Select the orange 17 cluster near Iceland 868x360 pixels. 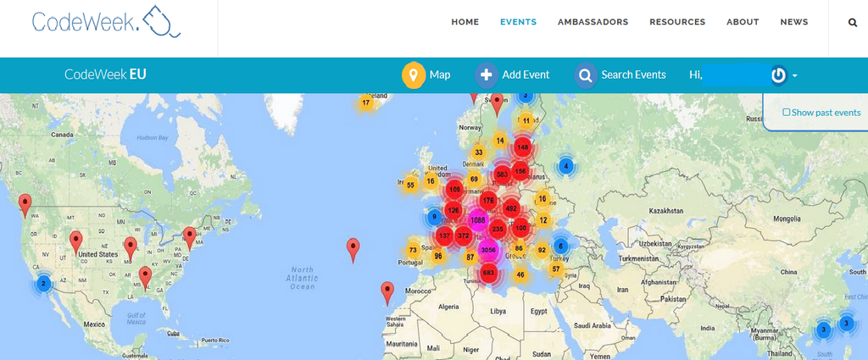pyautogui.click(x=366, y=103)
